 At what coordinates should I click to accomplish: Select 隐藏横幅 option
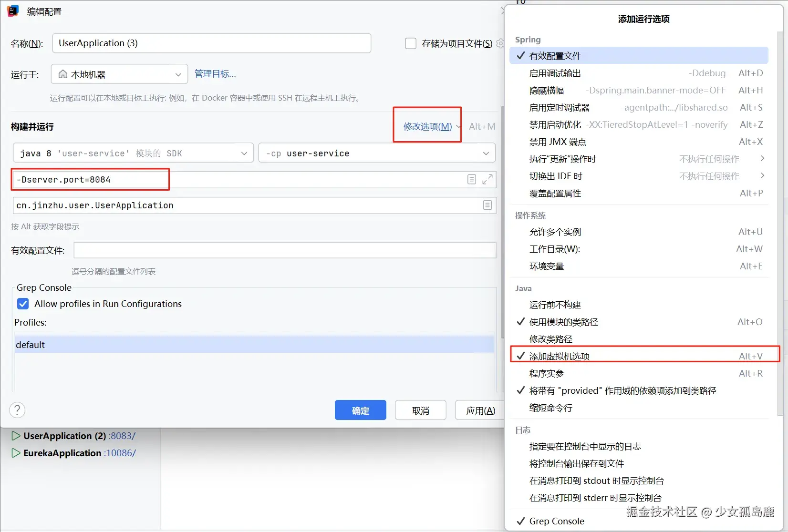(x=639, y=90)
